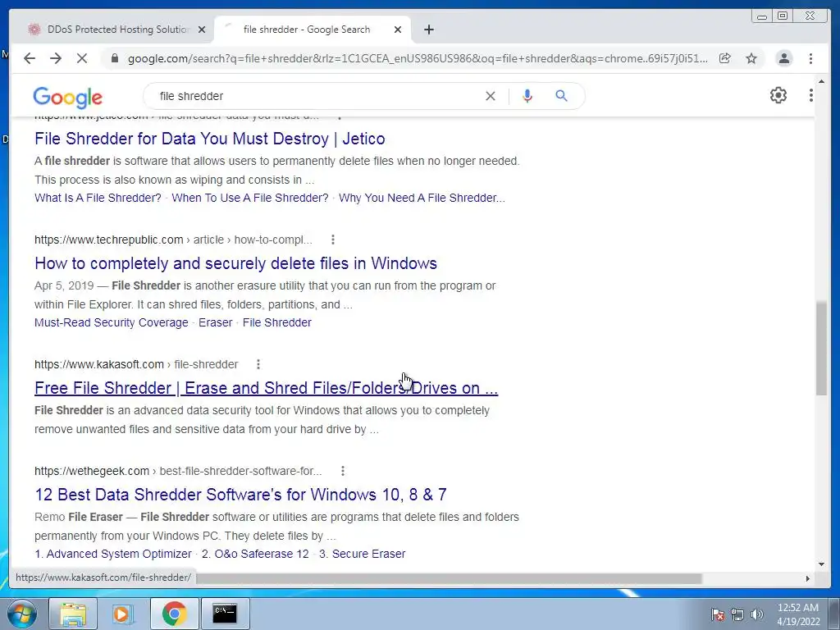Click the Google logo
This screenshot has height=630, width=840.
[67, 98]
